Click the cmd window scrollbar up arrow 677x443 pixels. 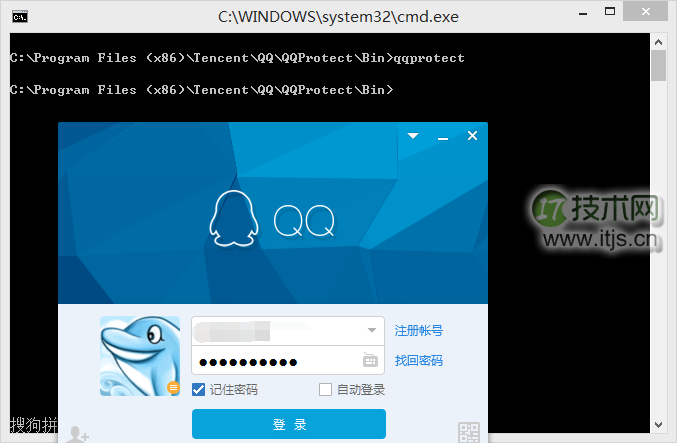point(658,42)
